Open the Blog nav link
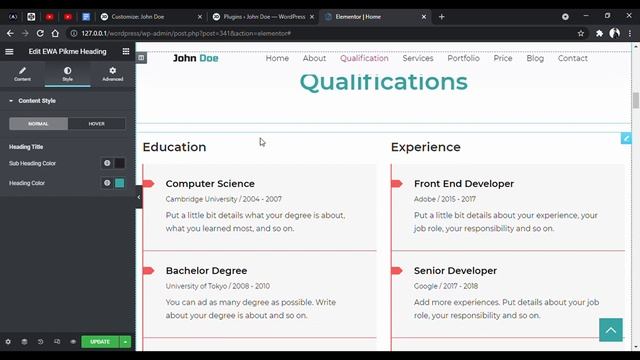This screenshot has height=360, width=640. coord(535,58)
